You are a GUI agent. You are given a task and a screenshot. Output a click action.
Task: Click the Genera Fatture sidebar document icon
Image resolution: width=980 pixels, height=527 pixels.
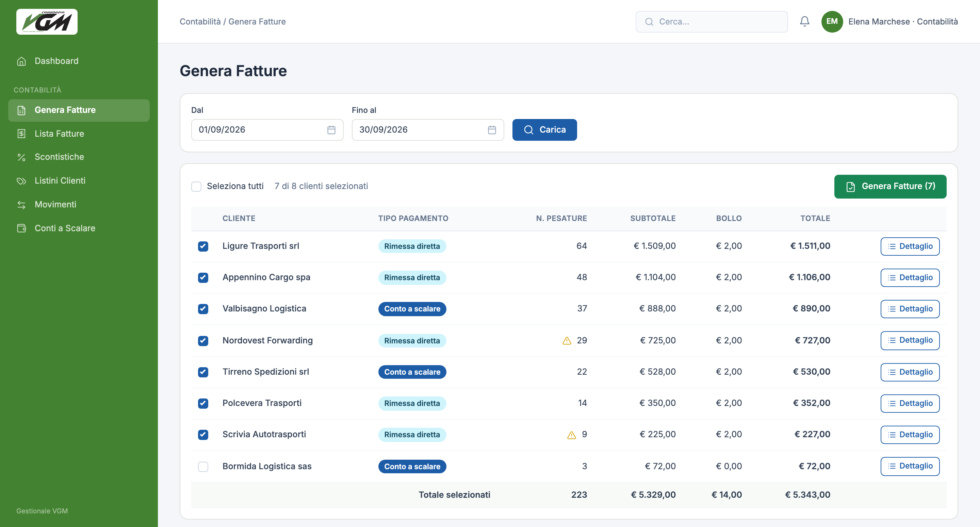(21, 110)
